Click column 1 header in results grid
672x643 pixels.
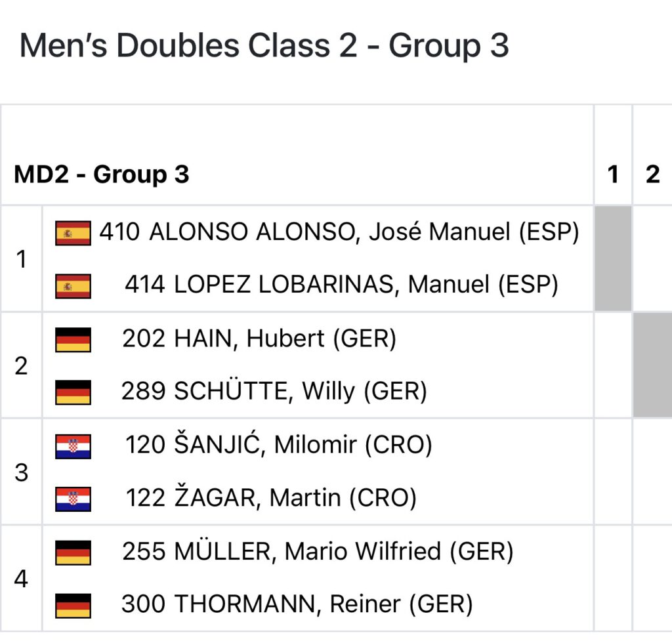click(613, 175)
